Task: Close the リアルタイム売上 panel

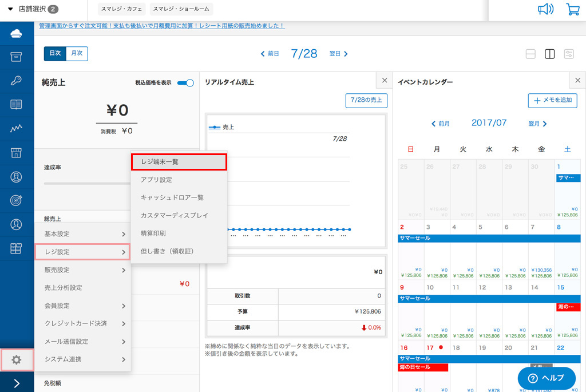Action: 385,81
